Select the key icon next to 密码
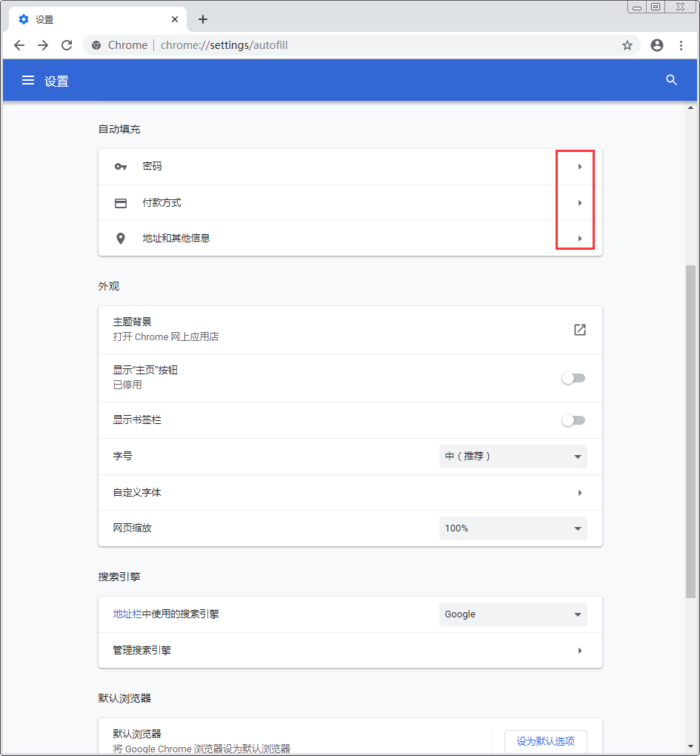Viewport: 700px width, 756px height. pos(121,166)
